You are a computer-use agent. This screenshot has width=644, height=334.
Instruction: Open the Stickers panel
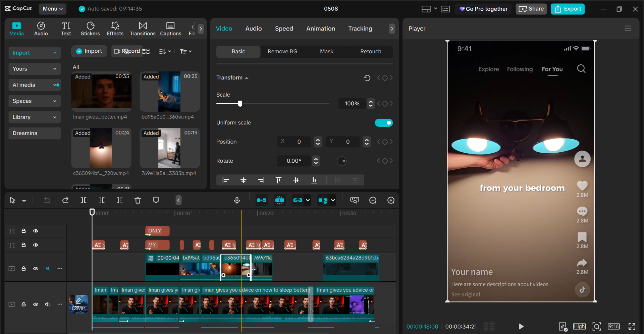(x=90, y=29)
